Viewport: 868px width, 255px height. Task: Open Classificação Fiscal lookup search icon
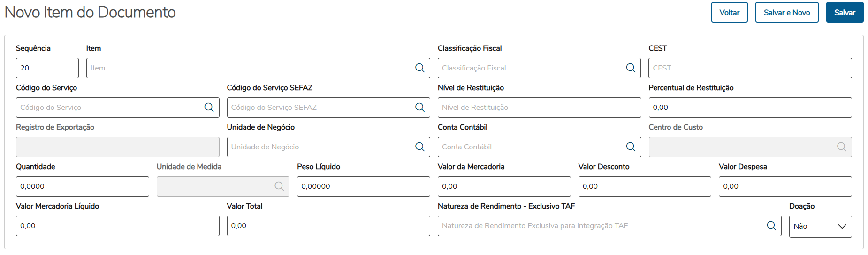[631, 68]
